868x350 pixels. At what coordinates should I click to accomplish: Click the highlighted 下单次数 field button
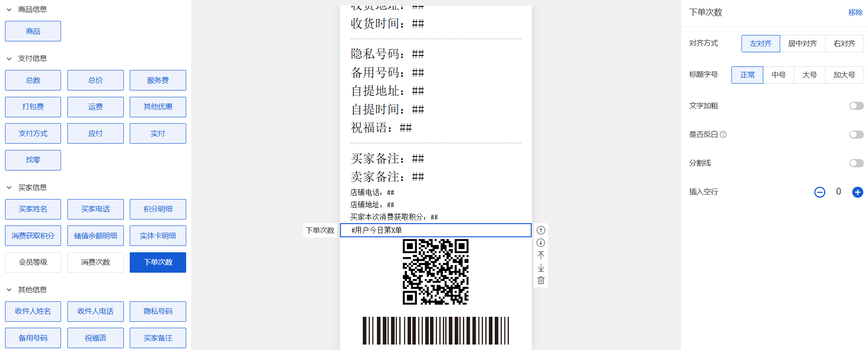point(157,262)
